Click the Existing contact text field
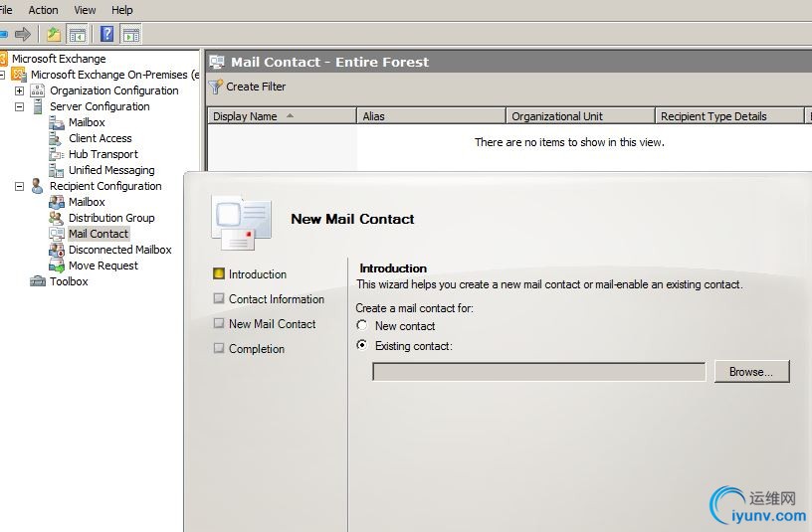812x532 pixels. (538, 372)
